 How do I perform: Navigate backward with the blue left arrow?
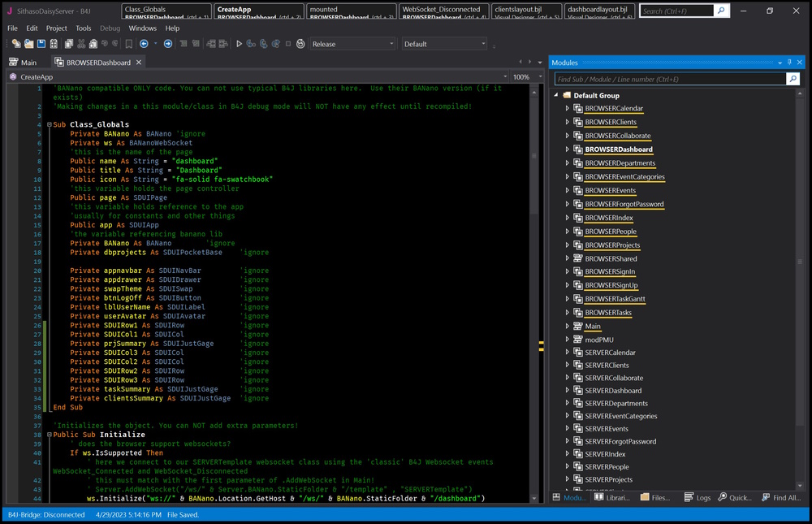tap(144, 44)
